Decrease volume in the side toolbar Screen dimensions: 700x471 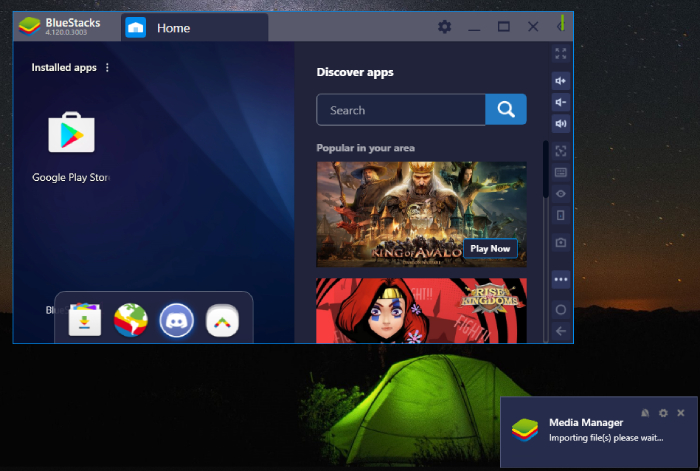click(561, 102)
